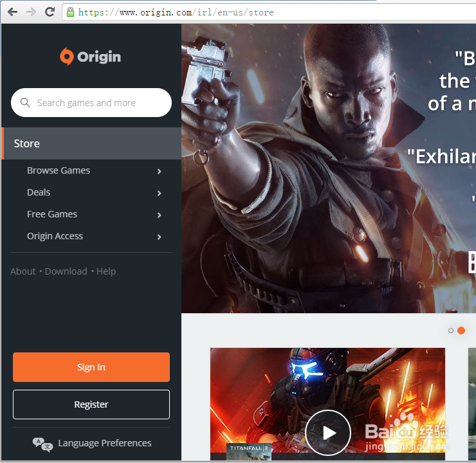Open Free Games menu item

(x=52, y=214)
